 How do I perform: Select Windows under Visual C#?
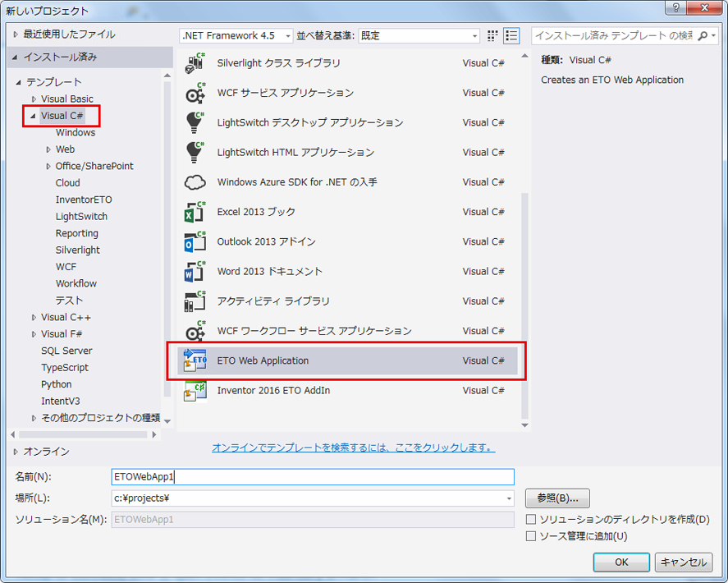click(x=76, y=133)
